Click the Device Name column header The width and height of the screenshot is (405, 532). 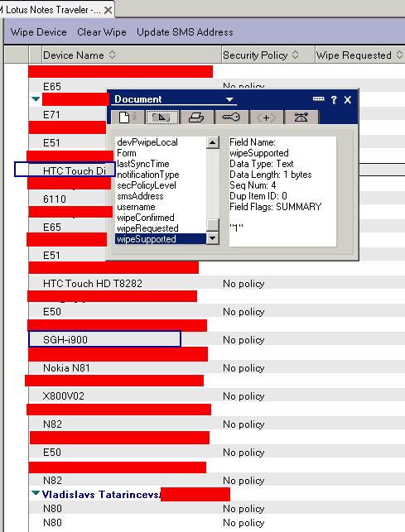tap(131, 55)
